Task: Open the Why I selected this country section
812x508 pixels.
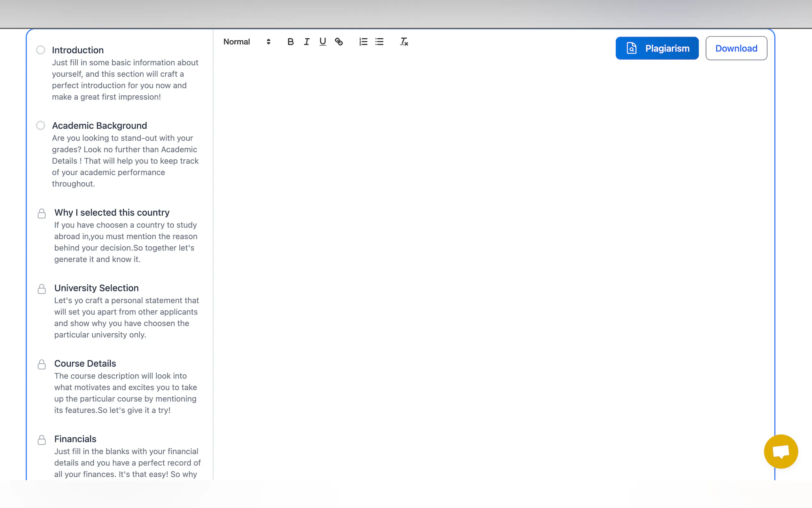Action: [x=112, y=212]
